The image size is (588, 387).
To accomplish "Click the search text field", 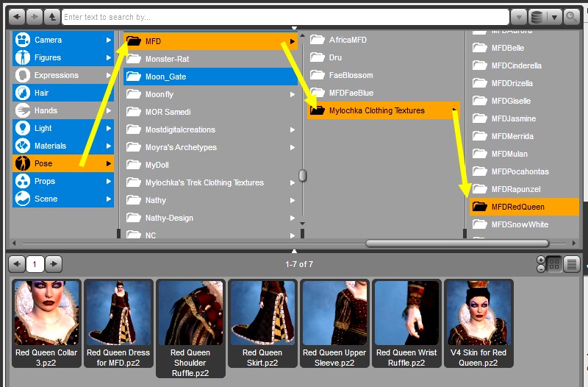I will click(285, 17).
